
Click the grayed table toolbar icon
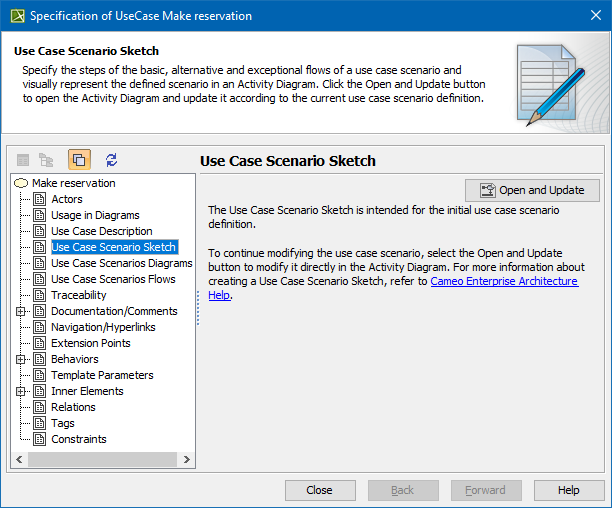click(23, 159)
